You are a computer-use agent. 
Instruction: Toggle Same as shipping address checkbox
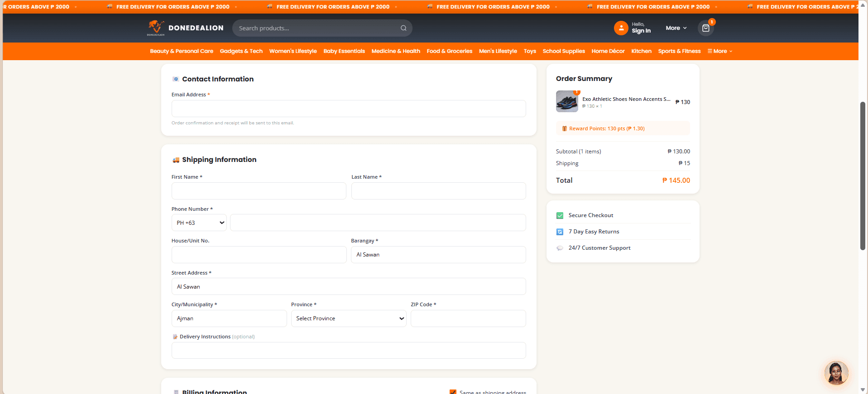[453, 392]
